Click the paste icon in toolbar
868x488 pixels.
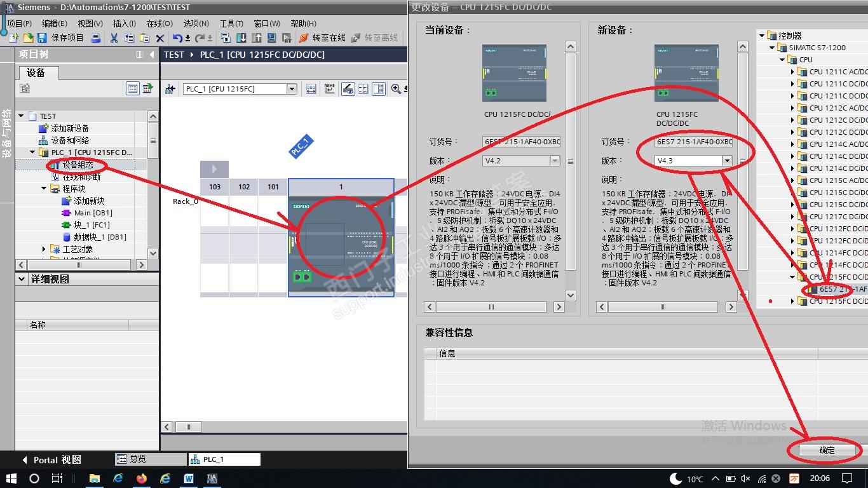(144, 38)
